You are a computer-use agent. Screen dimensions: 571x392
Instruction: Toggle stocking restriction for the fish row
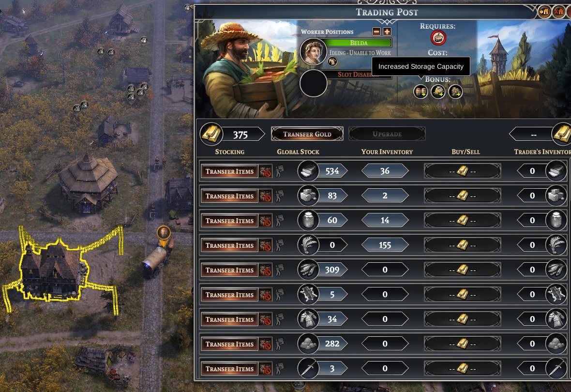pyautogui.click(x=266, y=270)
